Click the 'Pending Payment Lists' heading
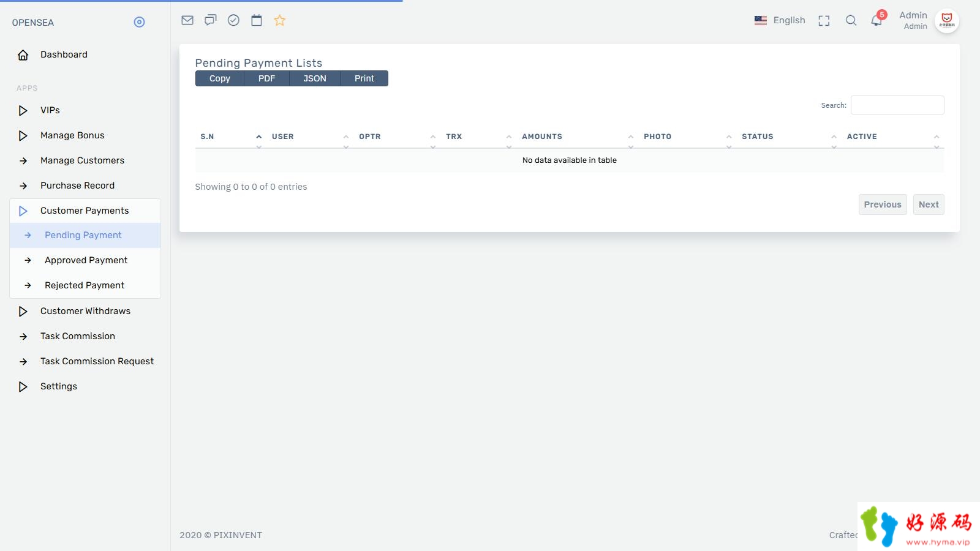The image size is (980, 551). (258, 63)
